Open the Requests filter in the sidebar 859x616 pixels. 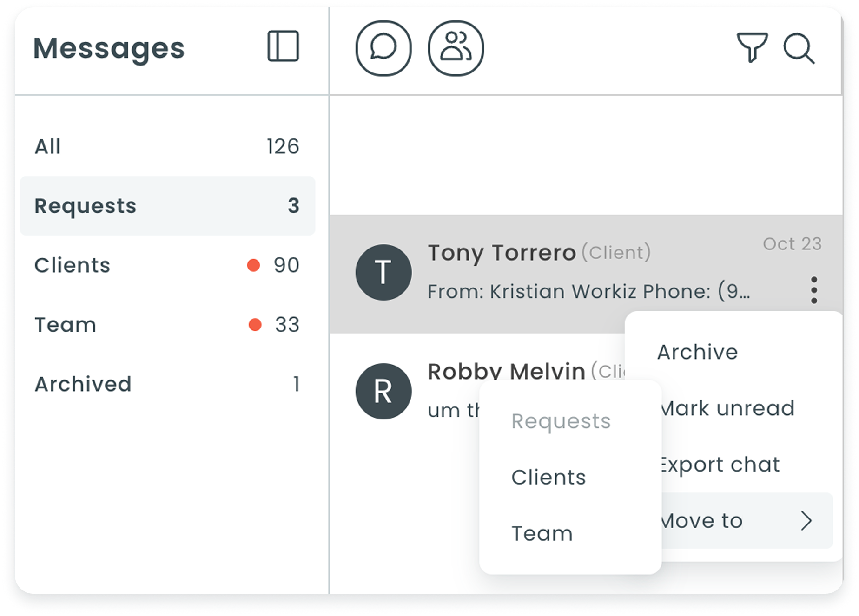(x=86, y=206)
